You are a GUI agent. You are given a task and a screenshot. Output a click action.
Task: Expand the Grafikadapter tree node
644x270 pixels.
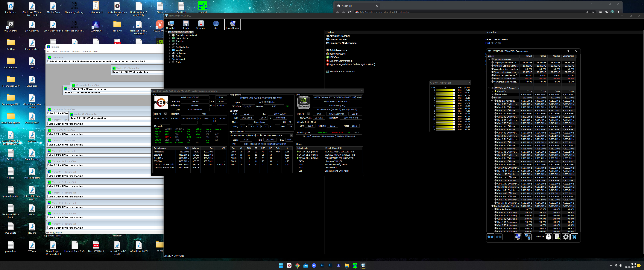coord(169,47)
